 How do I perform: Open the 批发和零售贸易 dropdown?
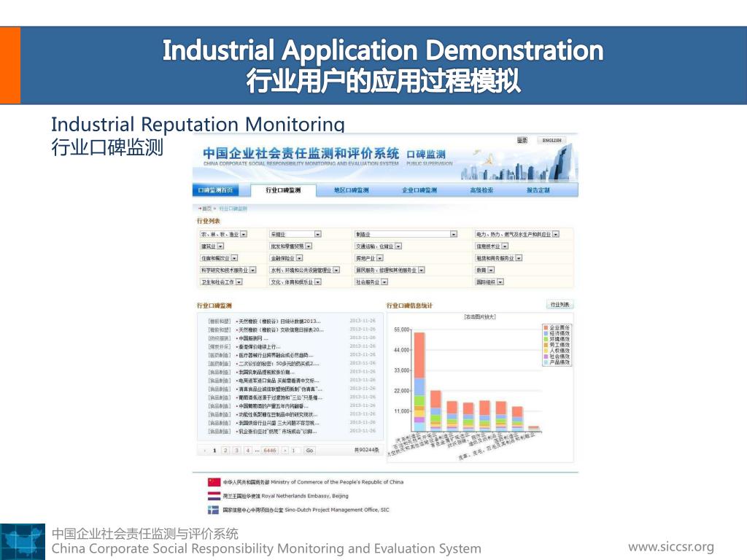pyautogui.click(x=291, y=246)
